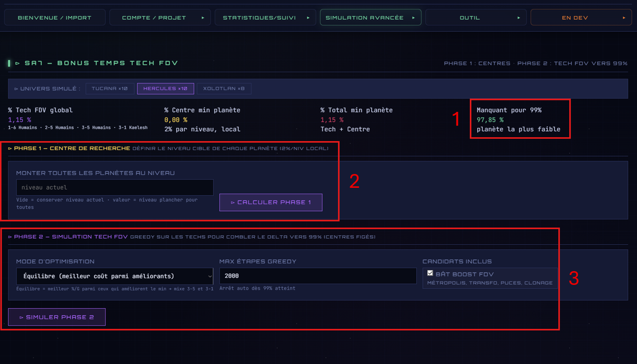Image resolution: width=637 pixels, height=364 pixels.
Task: Click the '1-6 Humains · 2-5 Humains' planet list
Action: (x=78, y=128)
